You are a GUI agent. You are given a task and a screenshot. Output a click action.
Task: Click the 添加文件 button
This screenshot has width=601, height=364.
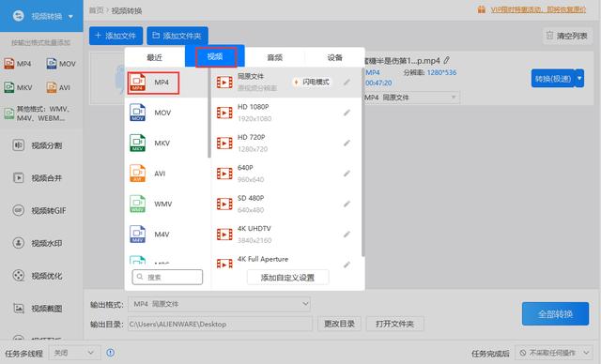(116, 36)
